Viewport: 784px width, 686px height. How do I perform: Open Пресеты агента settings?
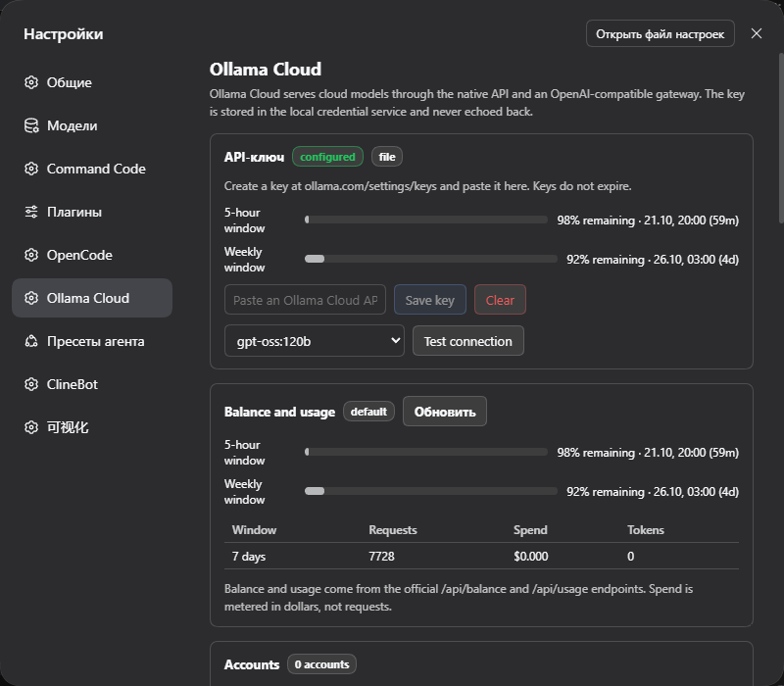[92, 341]
